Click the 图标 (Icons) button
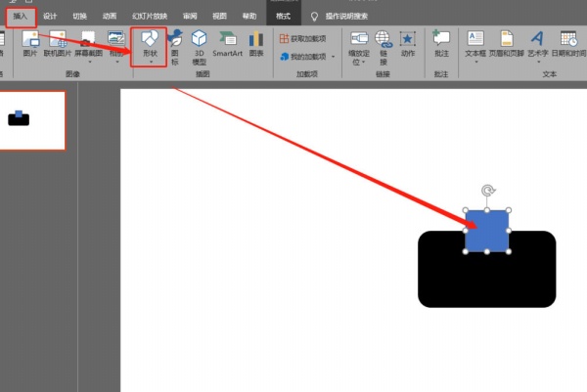The height and width of the screenshot is (392, 587). click(175, 44)
